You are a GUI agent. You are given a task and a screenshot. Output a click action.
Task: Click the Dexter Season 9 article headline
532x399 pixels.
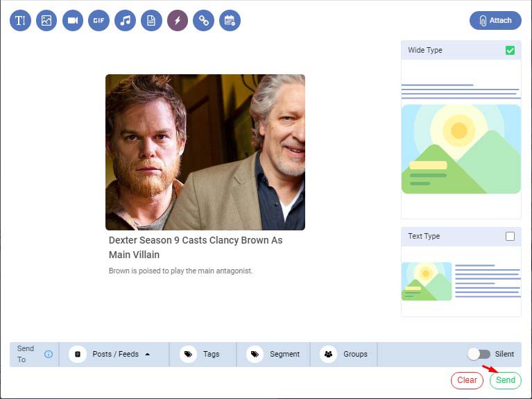coord(196,247)
